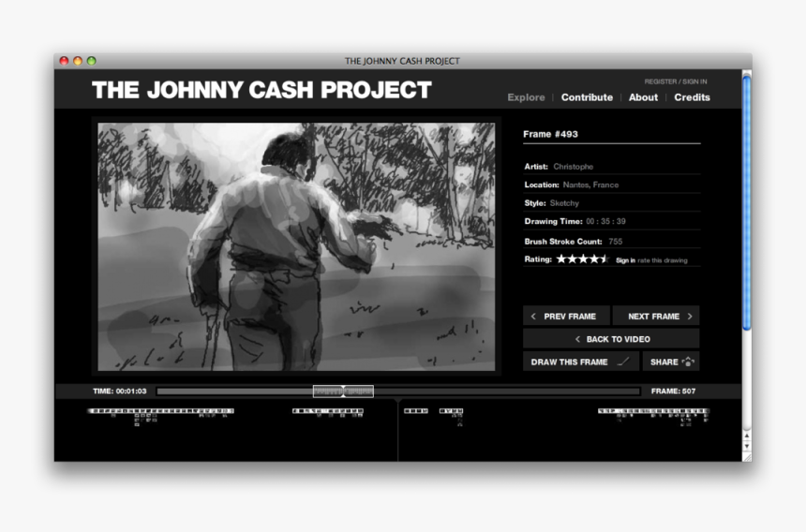Advance to the next frame
Viewport: 806px width, 532px height.
click(x=656, y=316)
